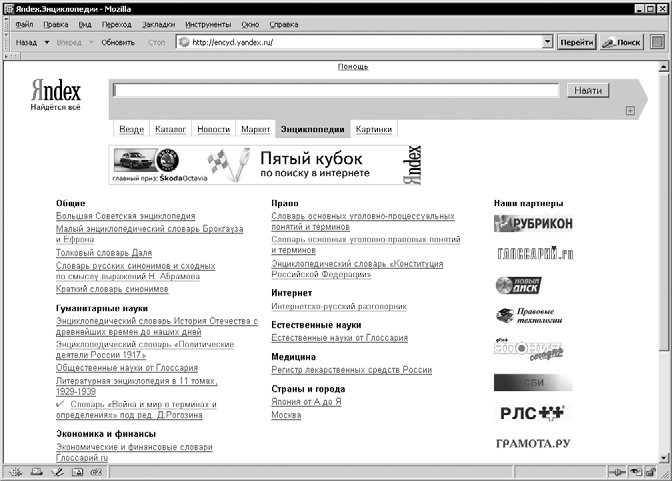The image size is (672, 481).
Task: Open the URL bar history dropdown
Action: (x=547, y=42)
